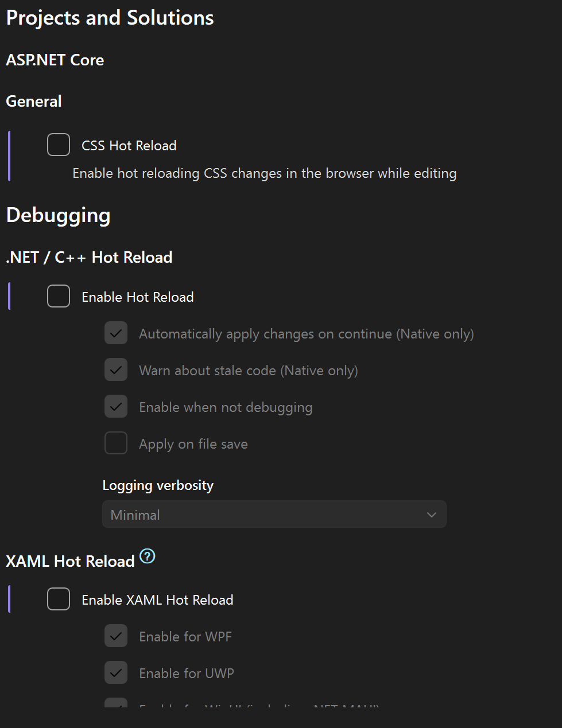562x728 pixels.
Task: Open the Minimal logging verbosity combo box
Action: 264,515
